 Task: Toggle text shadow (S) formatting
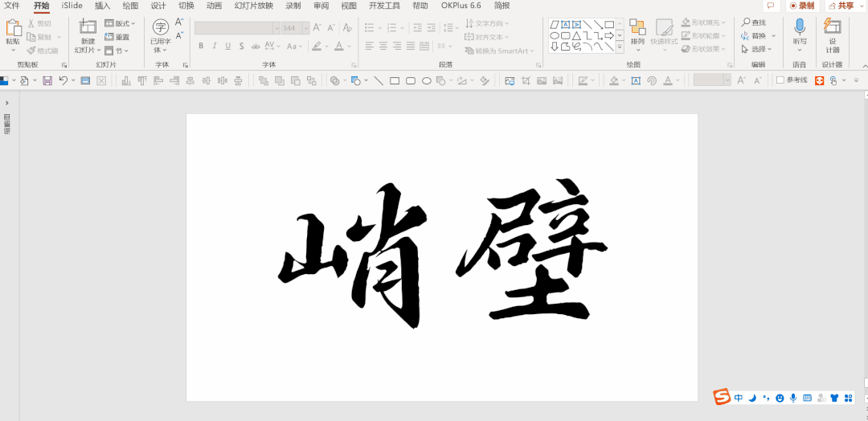242,46
